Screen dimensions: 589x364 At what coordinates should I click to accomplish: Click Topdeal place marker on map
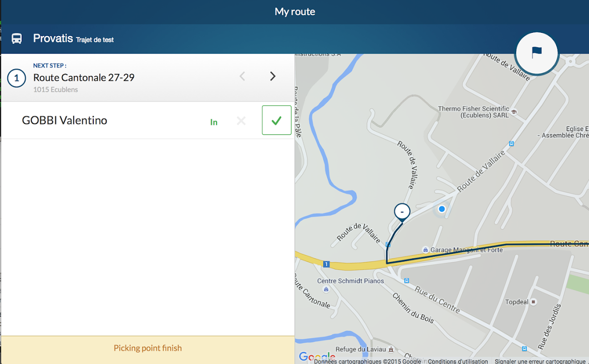click(533, 302)
